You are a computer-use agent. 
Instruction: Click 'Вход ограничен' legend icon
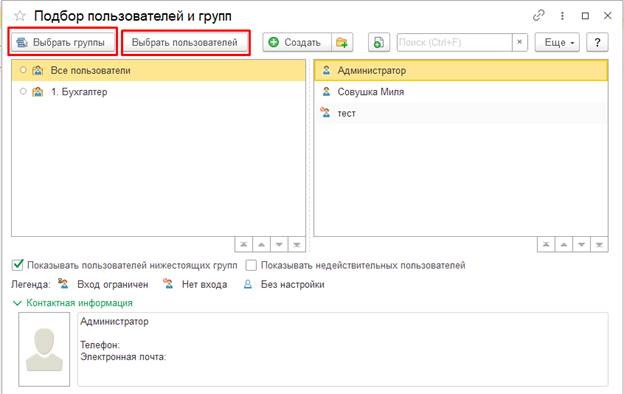point(63,284)
